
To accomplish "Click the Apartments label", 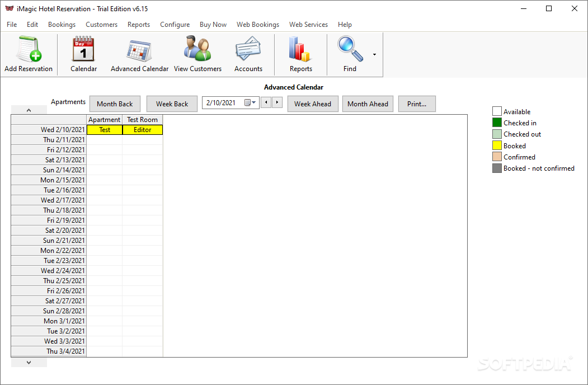I will [68, 102].
